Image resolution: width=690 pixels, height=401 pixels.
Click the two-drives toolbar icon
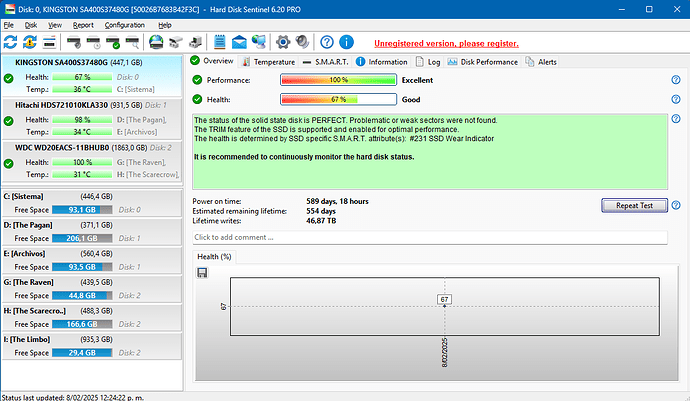(176, 42)
